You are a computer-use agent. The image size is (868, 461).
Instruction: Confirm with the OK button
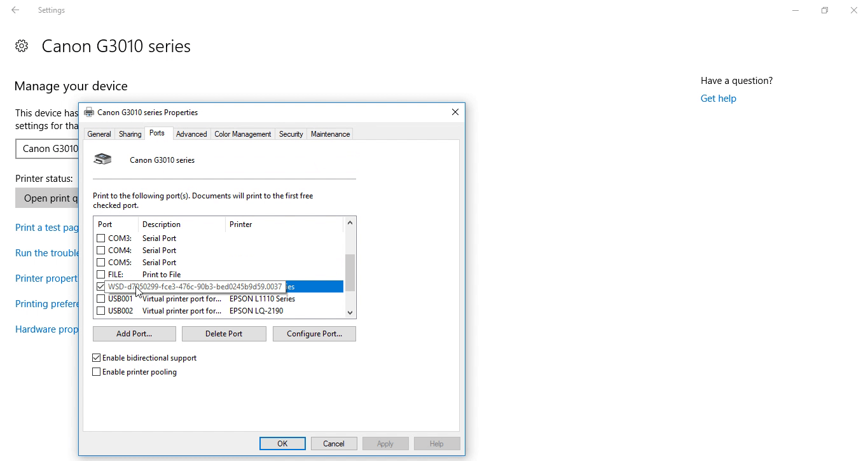coord(282,444)
